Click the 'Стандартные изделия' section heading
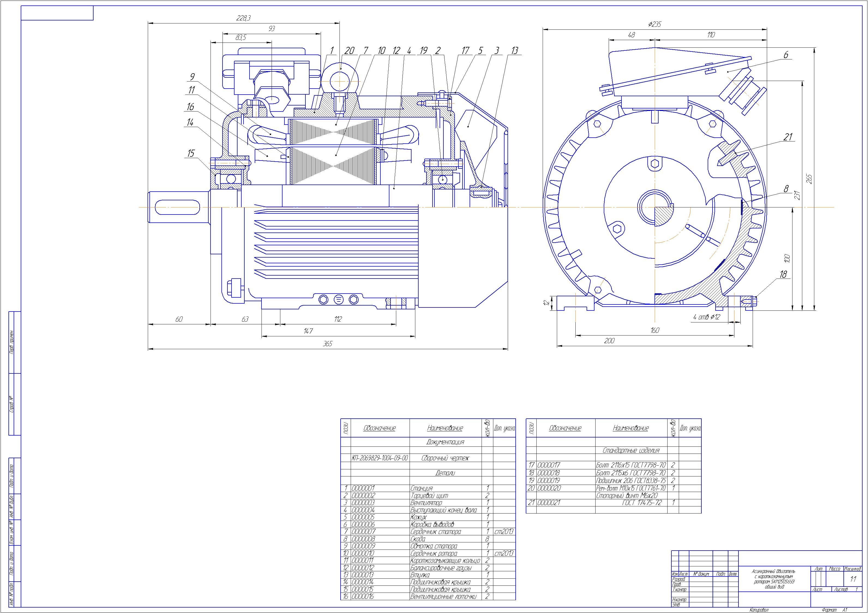The height and width of the screenshot is (613, 868). tap(630, 450)
